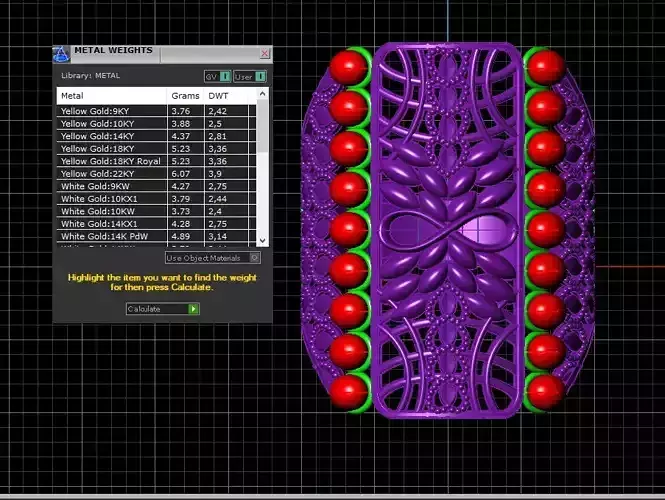Click grams value 4.89 for 14K PdW
Image resolution: width=665 pixels, height=500 pixels.
(x=181, y=236)
